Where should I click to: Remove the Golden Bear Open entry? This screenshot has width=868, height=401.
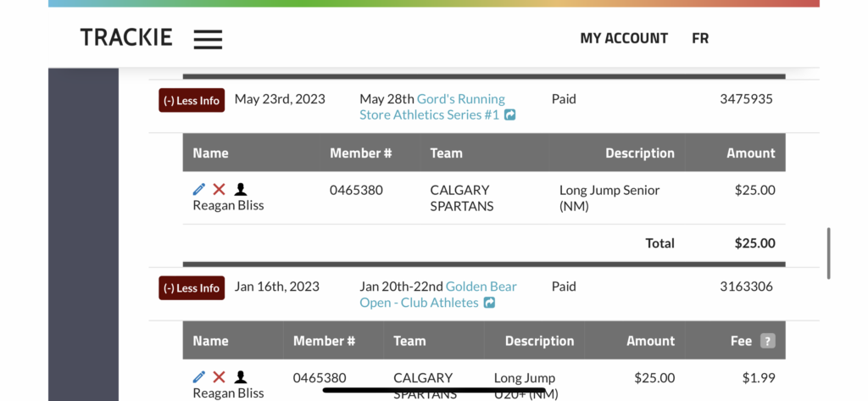click(220, 377)
